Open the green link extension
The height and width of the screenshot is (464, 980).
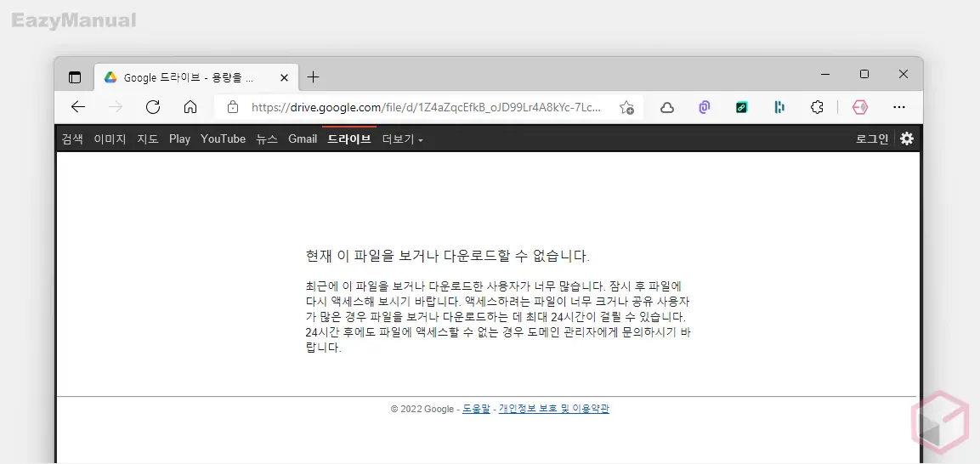click(742, 107)
